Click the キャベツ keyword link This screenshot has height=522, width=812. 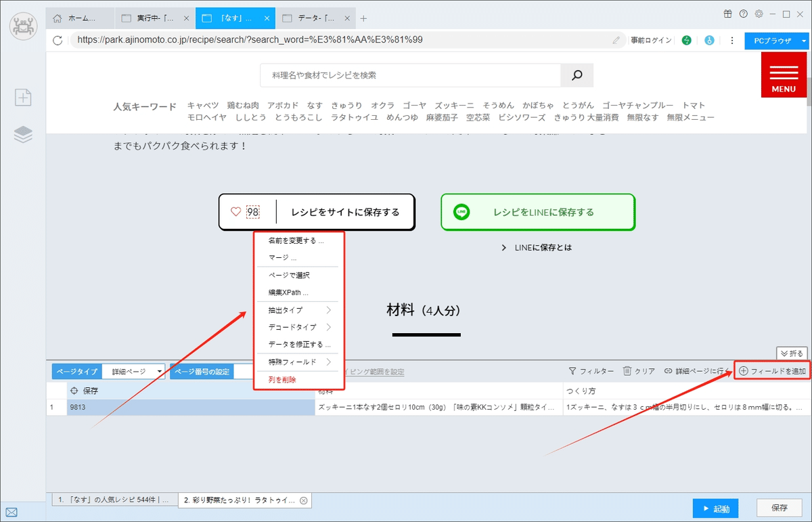click(x=203, y=106)
